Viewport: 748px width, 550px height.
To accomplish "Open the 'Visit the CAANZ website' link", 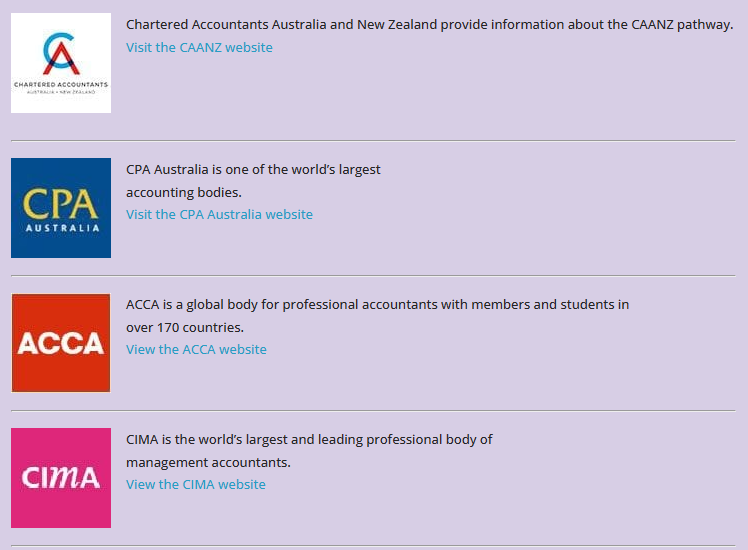I will 199,47.
